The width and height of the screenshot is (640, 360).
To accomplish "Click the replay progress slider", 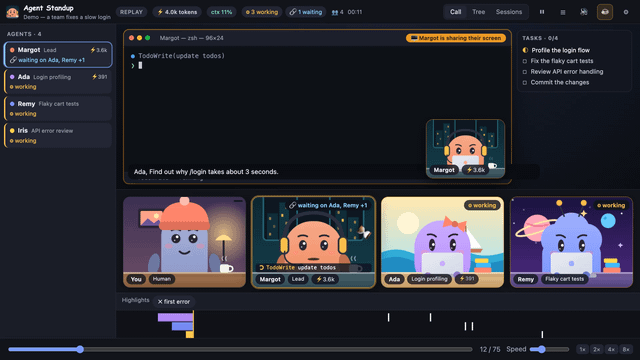I will click(x=240, y=349).
